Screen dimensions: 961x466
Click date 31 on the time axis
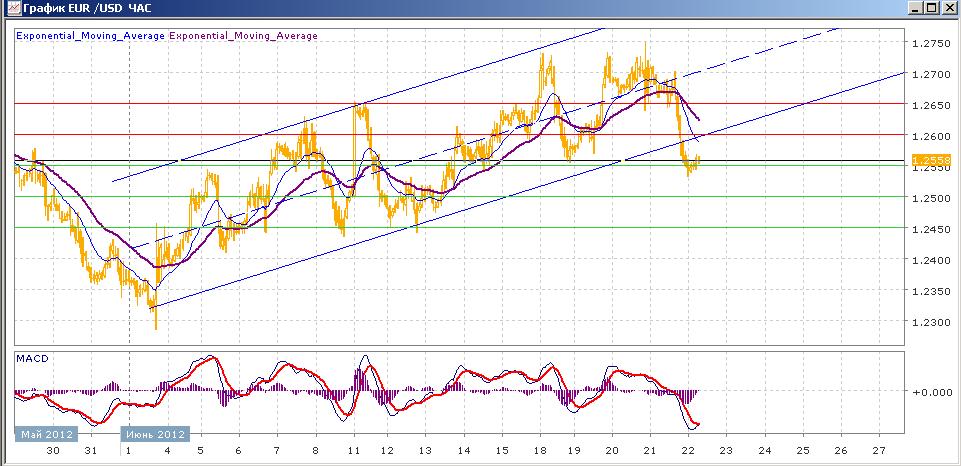coord(91,451)
